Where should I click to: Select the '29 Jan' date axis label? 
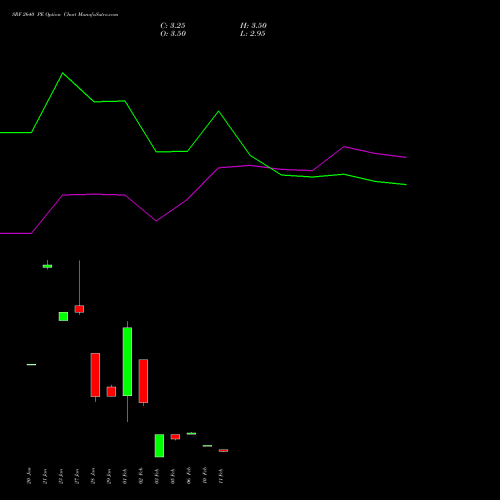pyautogui.click(x=109, y=476)
